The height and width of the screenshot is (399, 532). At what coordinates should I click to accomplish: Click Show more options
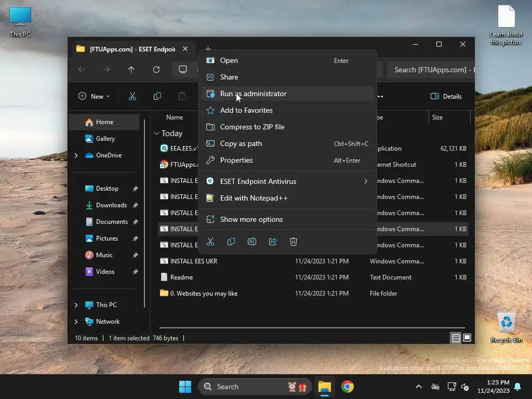(x=287, y=220)
